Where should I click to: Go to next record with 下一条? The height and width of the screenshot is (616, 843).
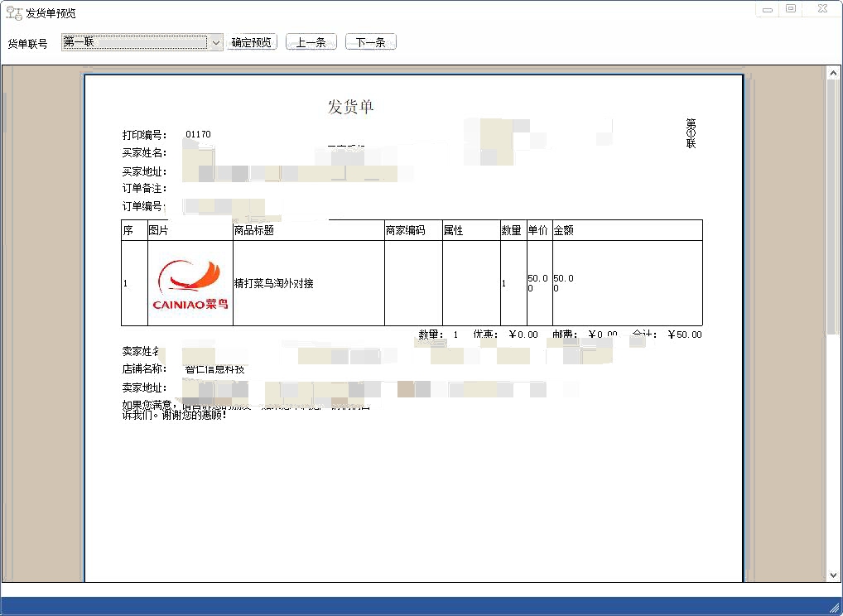pos(370,42)
